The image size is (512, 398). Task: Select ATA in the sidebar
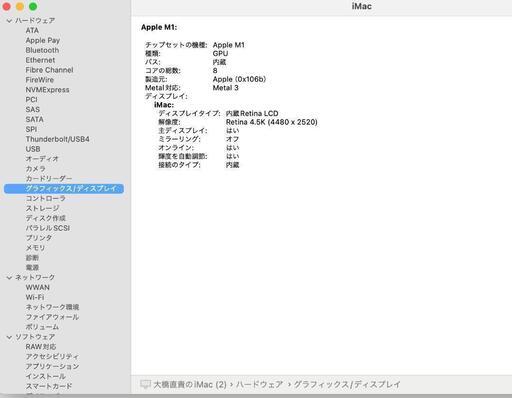pyautogui.click(x=32, y=30)
